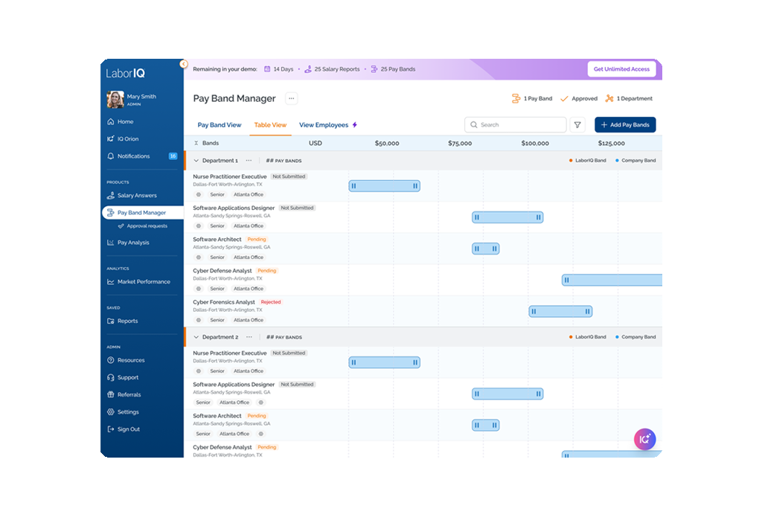Click the Sign Out icon

[111, 429]
